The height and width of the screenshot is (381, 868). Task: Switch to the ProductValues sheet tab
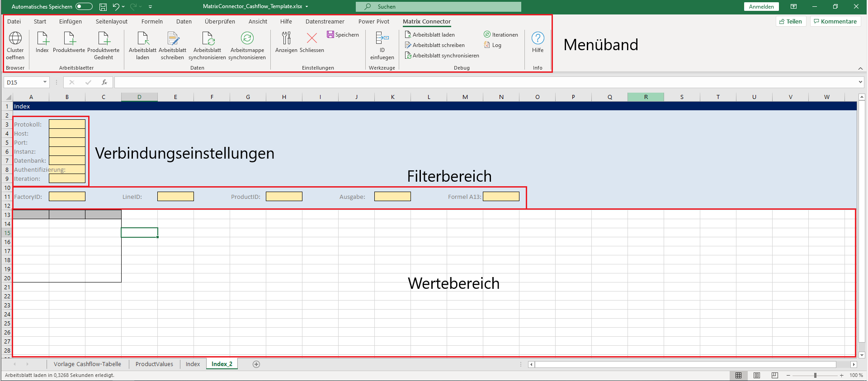tap(154, 364)
